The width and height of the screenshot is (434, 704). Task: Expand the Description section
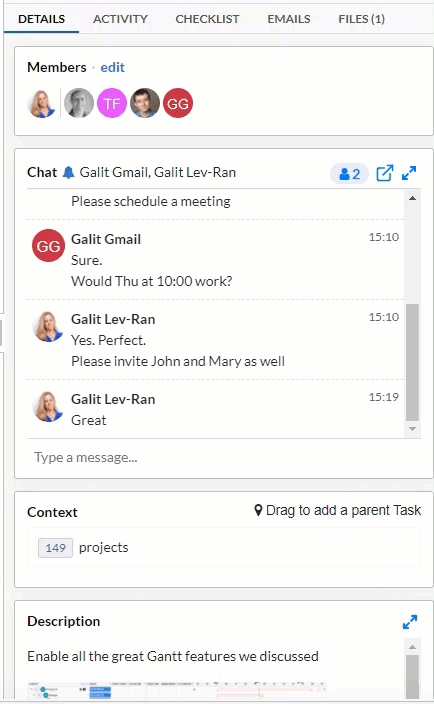pyautogui.click(x=410, y=622)
